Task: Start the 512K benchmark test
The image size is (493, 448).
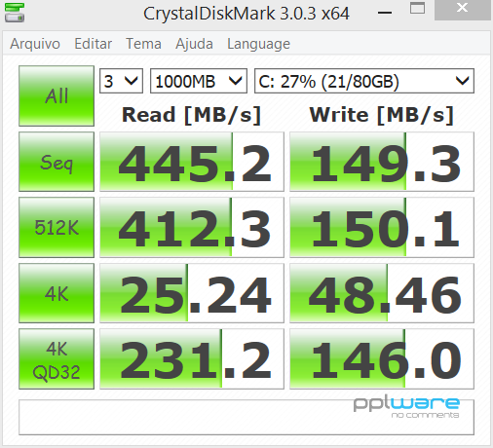Action: click(x=57, y=227)
